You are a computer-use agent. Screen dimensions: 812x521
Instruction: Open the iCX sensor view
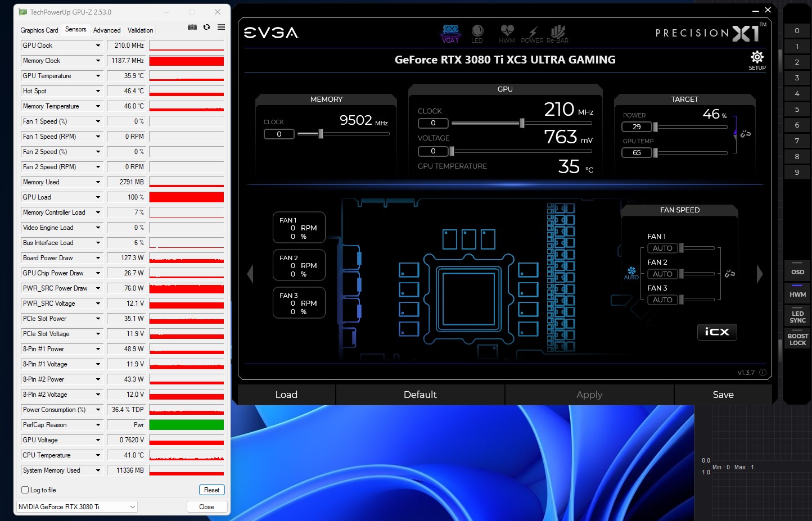click(717, 332)
